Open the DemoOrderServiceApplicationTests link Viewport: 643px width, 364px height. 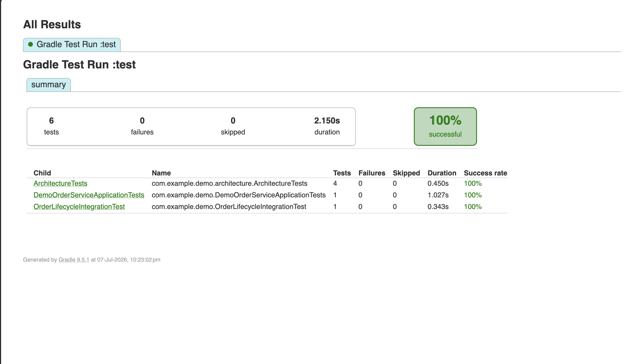(x=89, y=195)
